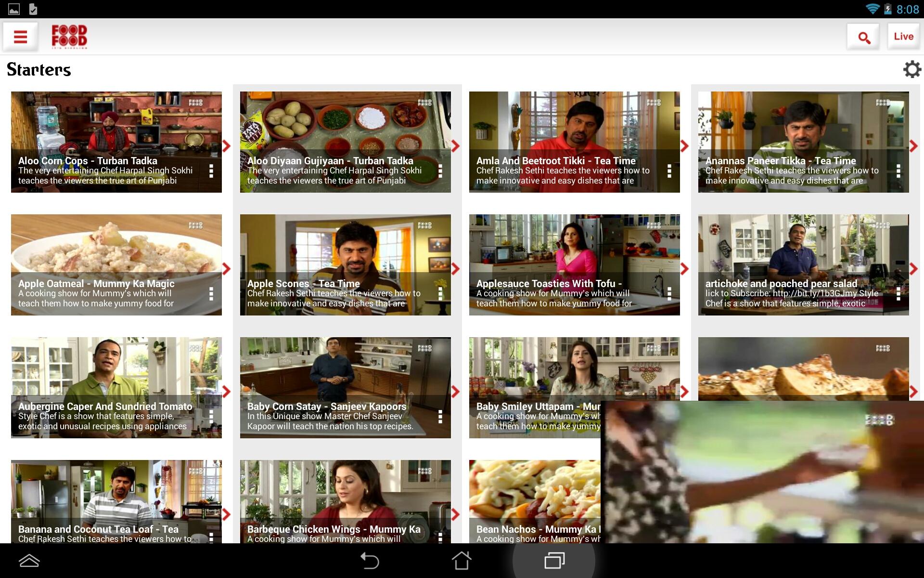The image size is (924, 578).
Task: Tap the floating mini video player
Action: coord(762,472)
